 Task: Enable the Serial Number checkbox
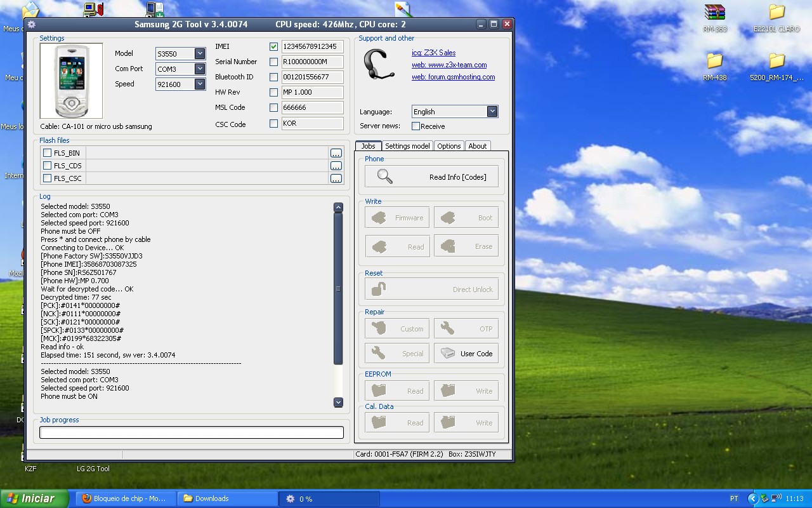point(273,62)
